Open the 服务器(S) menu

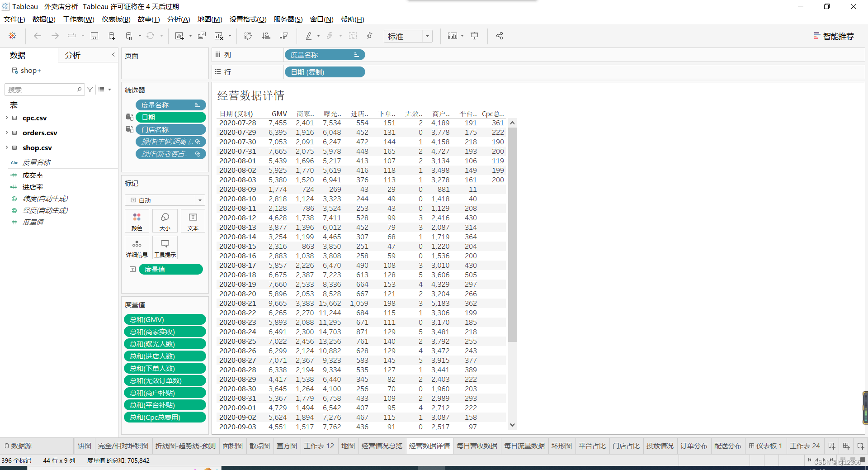288,19
